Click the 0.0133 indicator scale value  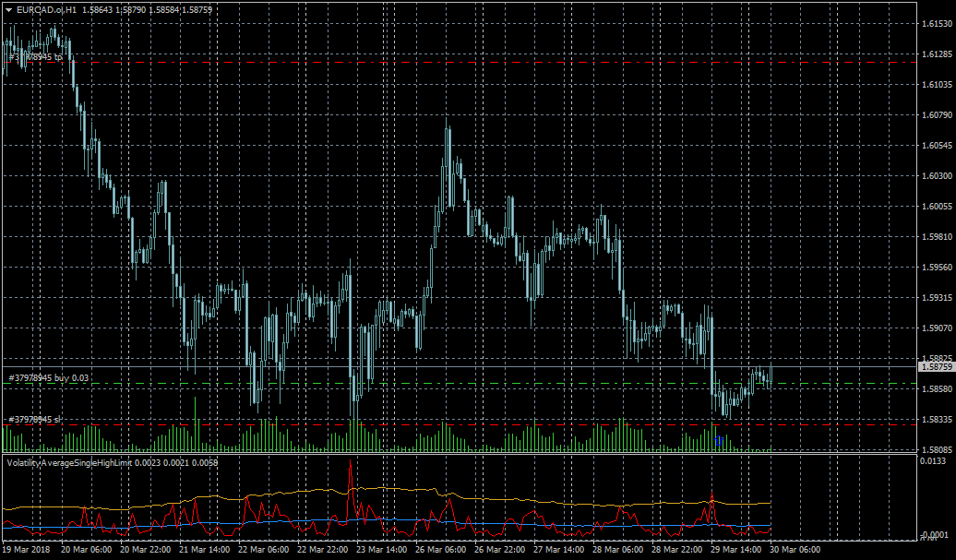933,460
